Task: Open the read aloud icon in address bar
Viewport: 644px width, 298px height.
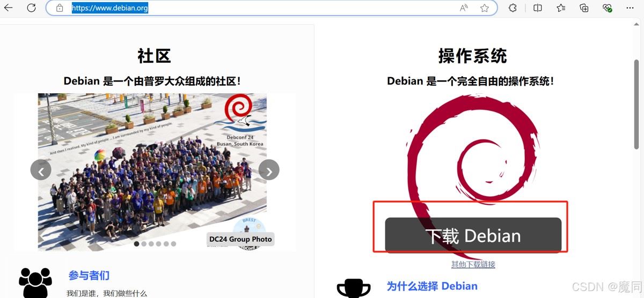Action: 464,8
